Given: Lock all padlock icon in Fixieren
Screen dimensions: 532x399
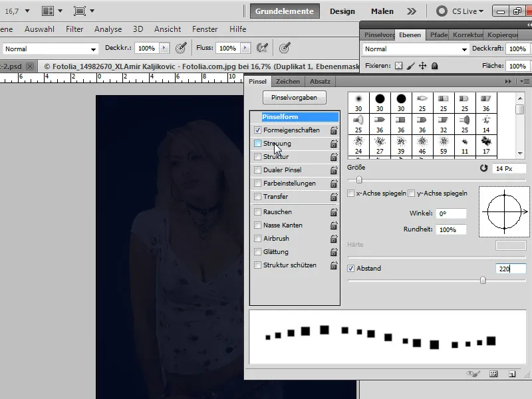Looking at the screenshot, I should click(x=434, y=66).
